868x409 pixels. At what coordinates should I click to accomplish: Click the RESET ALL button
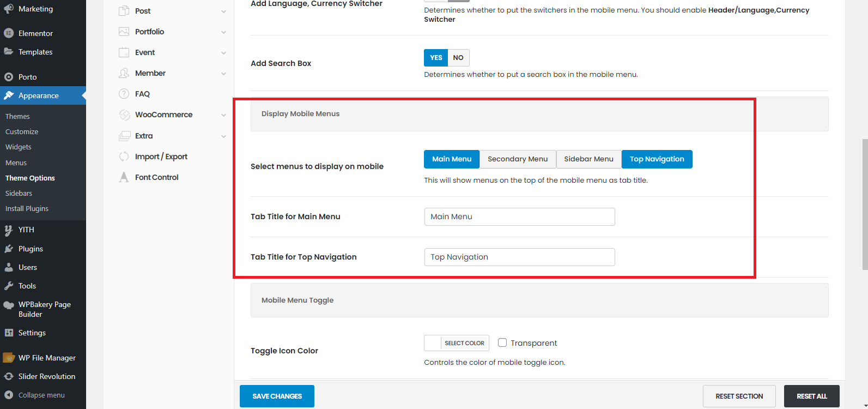811,396
